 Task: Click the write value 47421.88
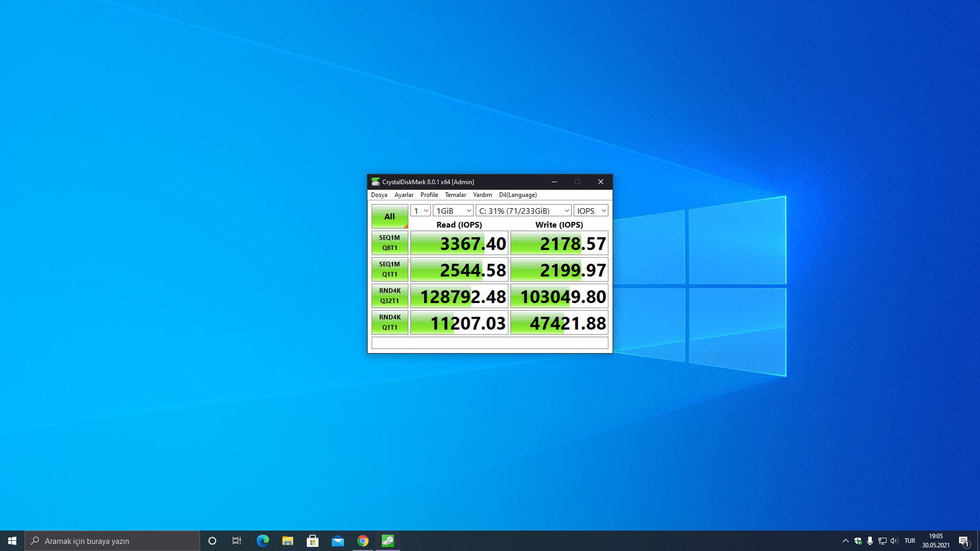[559, 323]
